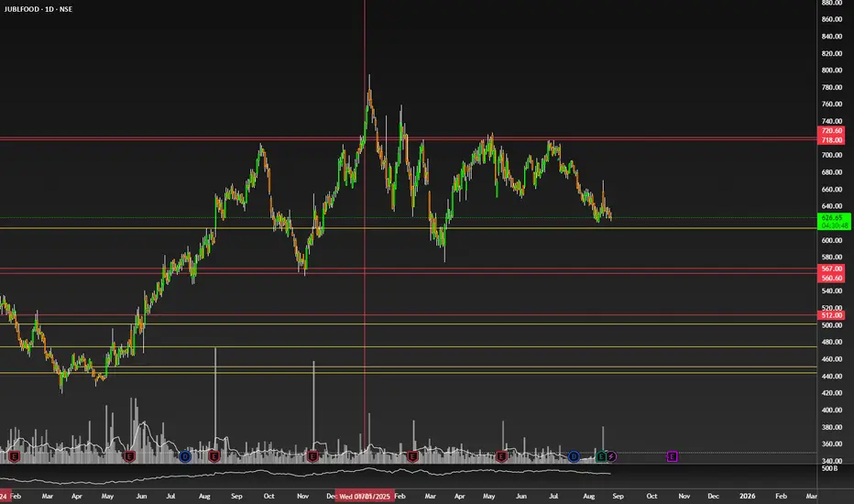Image resolution: width=854 pixels, height=504 pixels.
Task: Click the 400.00 tick on the price axis
Action: [832, 411]
